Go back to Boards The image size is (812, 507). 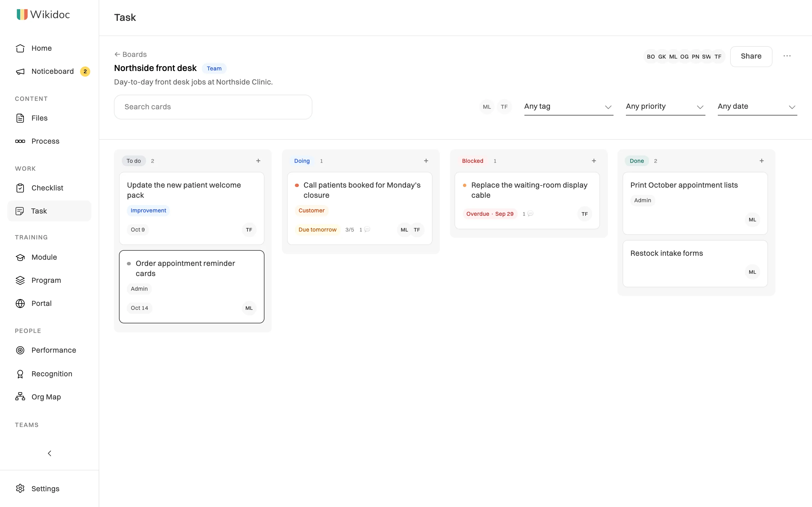131,54
